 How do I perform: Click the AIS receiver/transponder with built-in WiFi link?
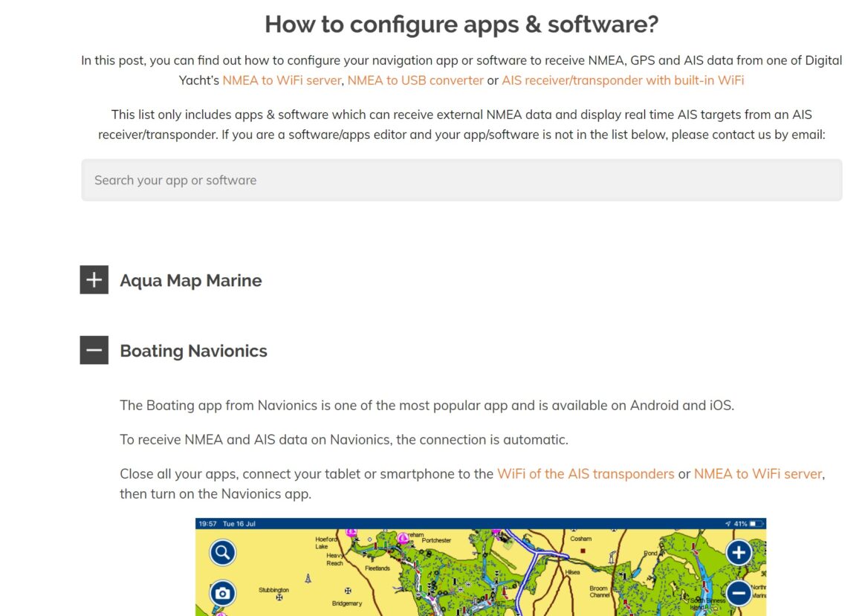(623, 80)
